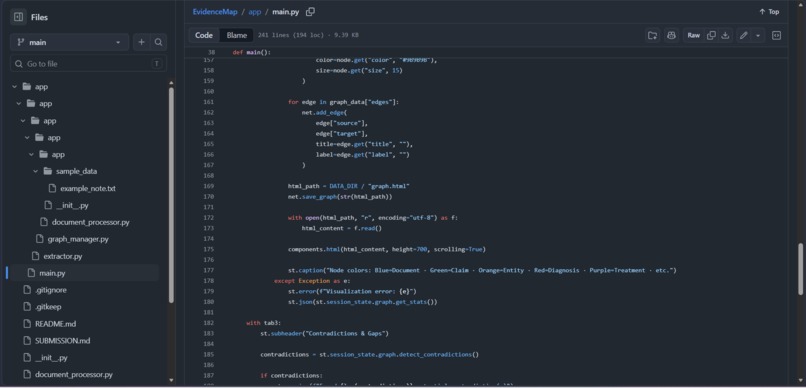Click the plus icon to add a file
The width and height of the screenshot is (806, 388).
point(141,42)
